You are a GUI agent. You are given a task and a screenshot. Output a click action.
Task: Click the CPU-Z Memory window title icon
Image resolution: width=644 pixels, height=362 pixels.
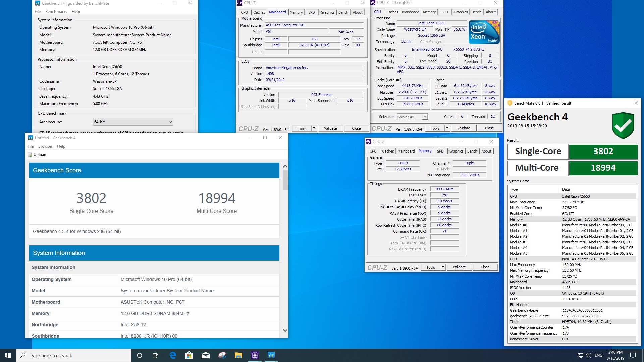368,142
